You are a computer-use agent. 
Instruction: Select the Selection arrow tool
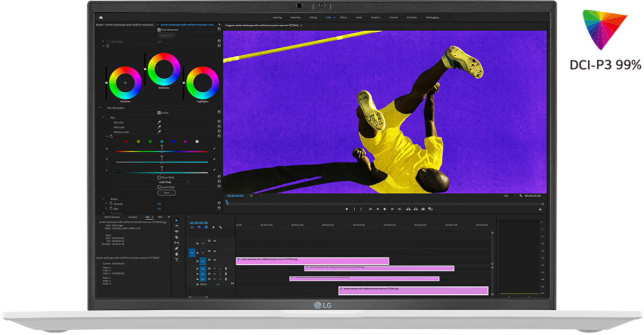(x=177, y=220)
